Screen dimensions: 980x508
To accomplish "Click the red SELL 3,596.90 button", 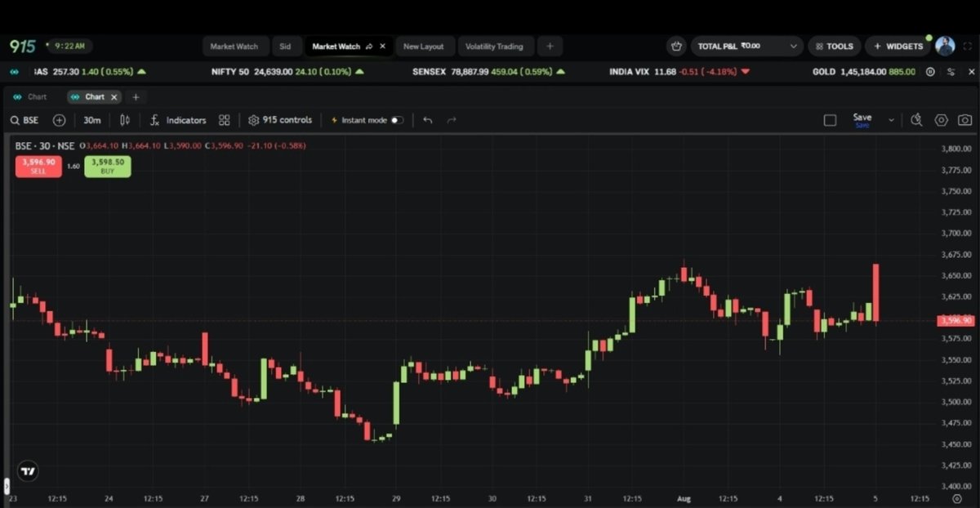I will pos(38,166).
